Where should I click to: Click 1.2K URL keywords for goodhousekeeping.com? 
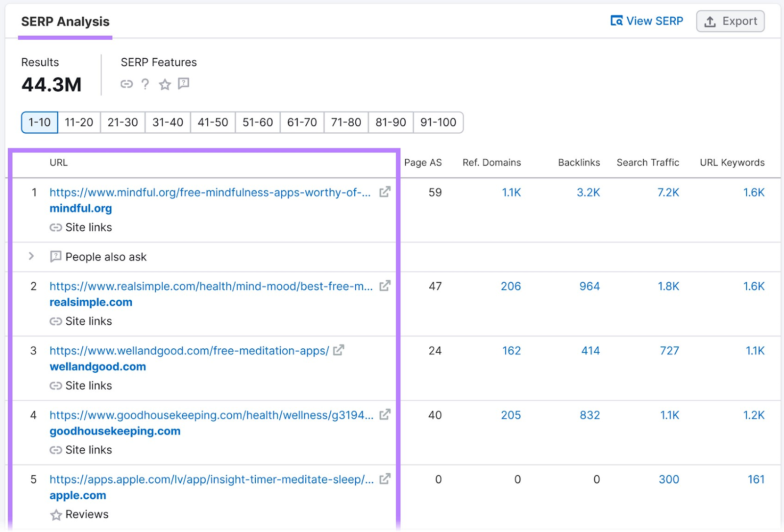point(754,415)
